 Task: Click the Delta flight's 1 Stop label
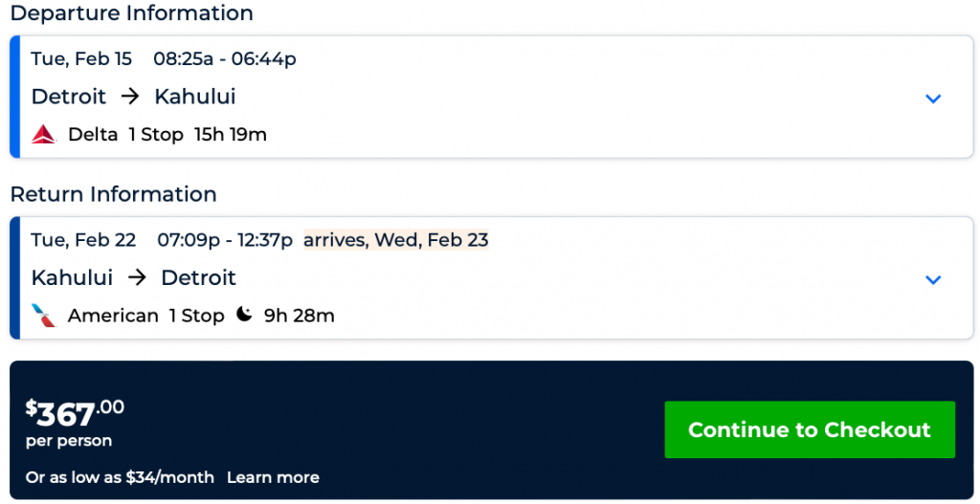click(156, 135)
